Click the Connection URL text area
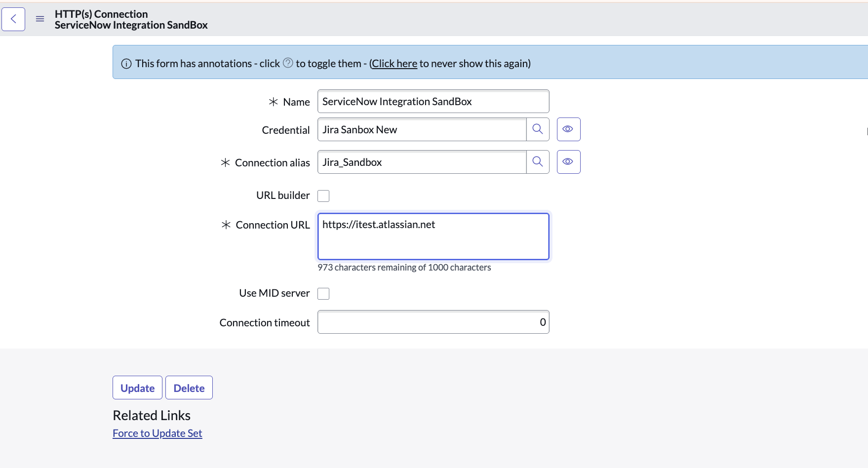The height and width of the screenshot is (468, 868). [433, 236]
